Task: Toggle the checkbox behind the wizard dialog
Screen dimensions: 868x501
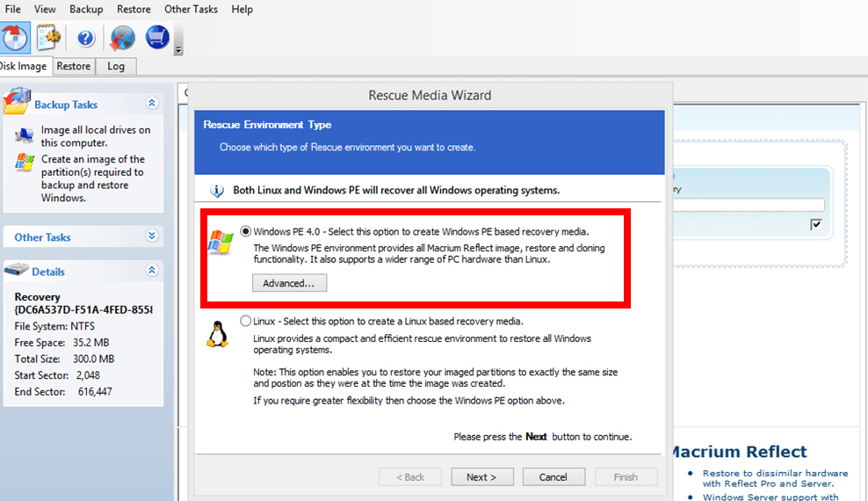Action: [x=816, y=225]
